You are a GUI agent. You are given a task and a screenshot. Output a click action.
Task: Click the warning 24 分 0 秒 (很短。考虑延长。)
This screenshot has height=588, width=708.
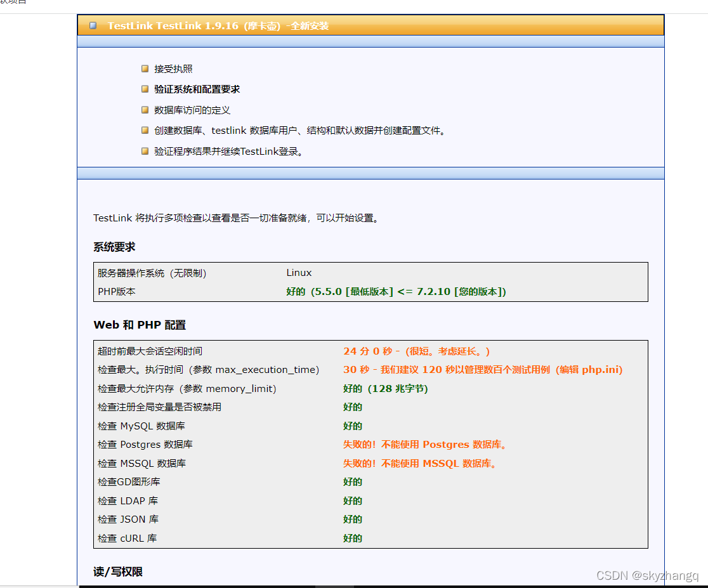coord(416,351)
